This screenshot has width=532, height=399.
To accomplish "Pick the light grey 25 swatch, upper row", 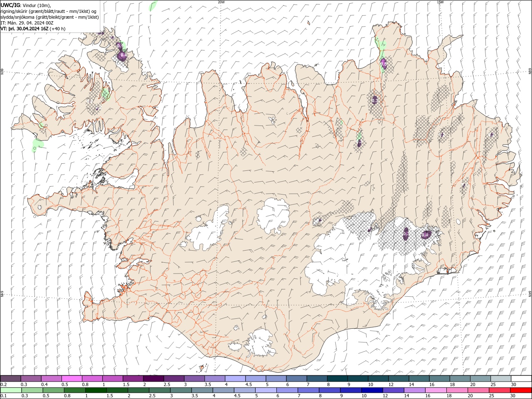I will coord(500,379).
